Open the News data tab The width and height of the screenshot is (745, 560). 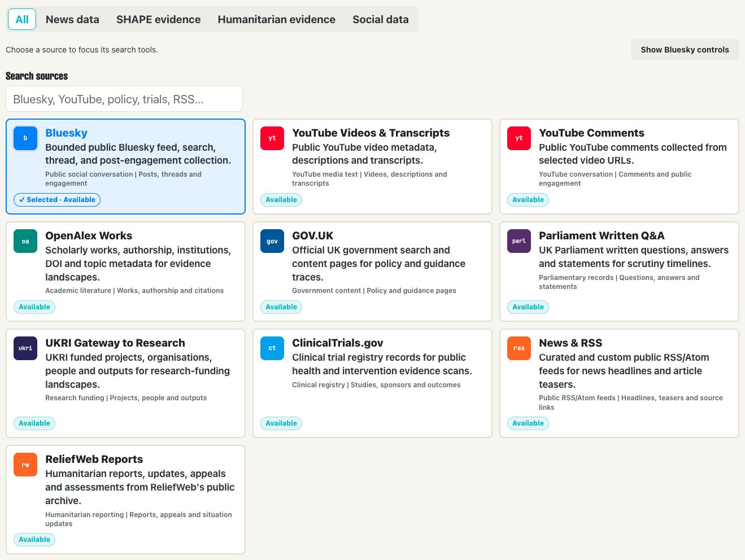click(x=72, y=19)
